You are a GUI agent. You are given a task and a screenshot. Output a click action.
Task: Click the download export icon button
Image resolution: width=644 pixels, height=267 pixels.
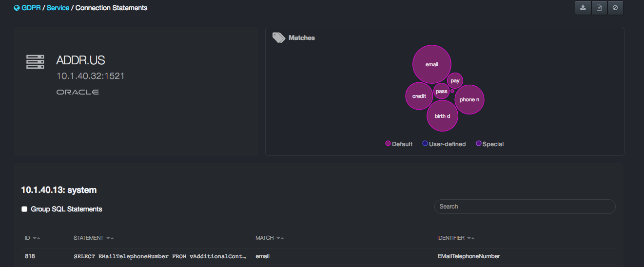(x=583, y=8)
